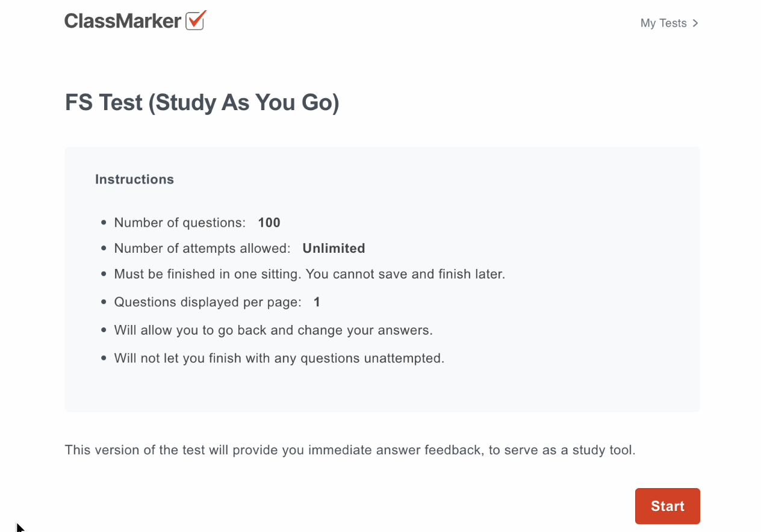Click the chevron arrow beside My Tests

coord(695,23)
